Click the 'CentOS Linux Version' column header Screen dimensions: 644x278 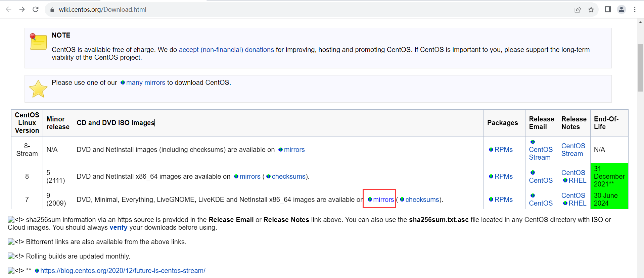point(27,123)
